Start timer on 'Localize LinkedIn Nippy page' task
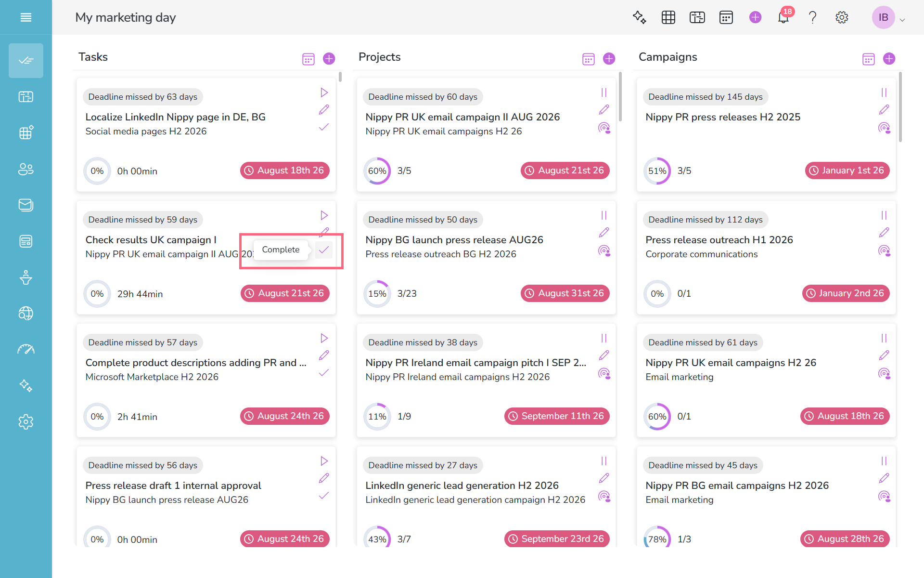The height and width of the screenshot is (578, 924). [324, 92]
